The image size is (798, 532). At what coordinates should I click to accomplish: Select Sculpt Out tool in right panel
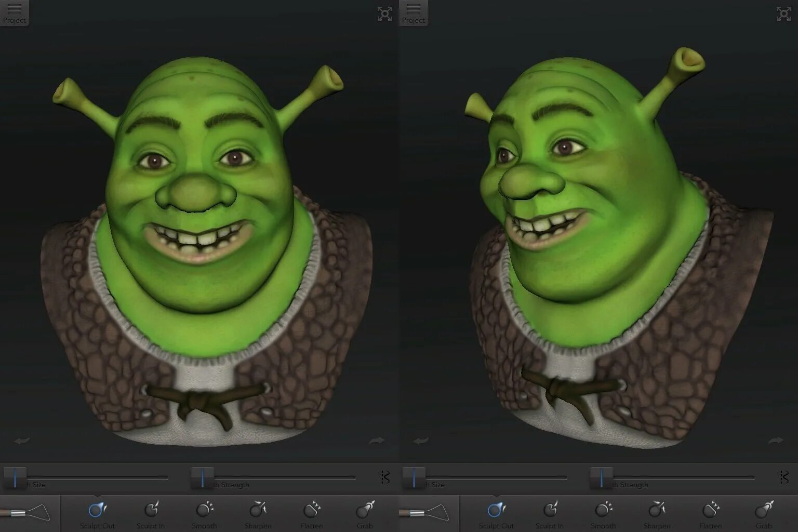pos(496,514)
